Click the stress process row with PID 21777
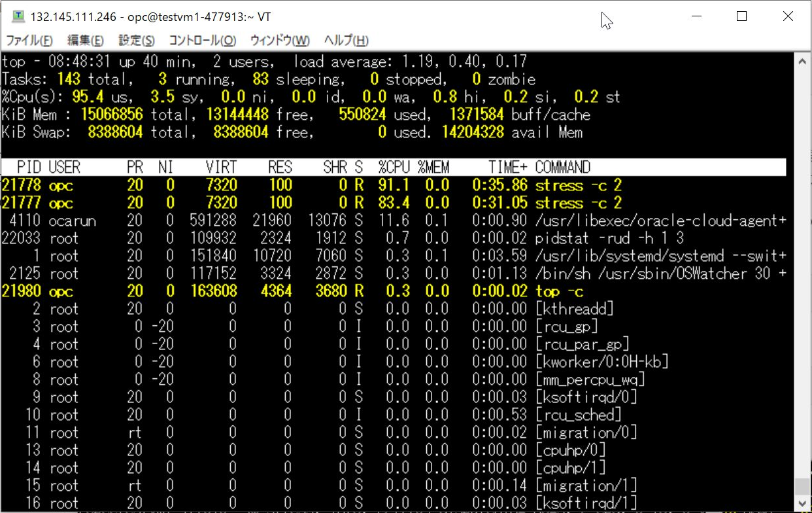 pyautogui.click(x=392, y=203)
